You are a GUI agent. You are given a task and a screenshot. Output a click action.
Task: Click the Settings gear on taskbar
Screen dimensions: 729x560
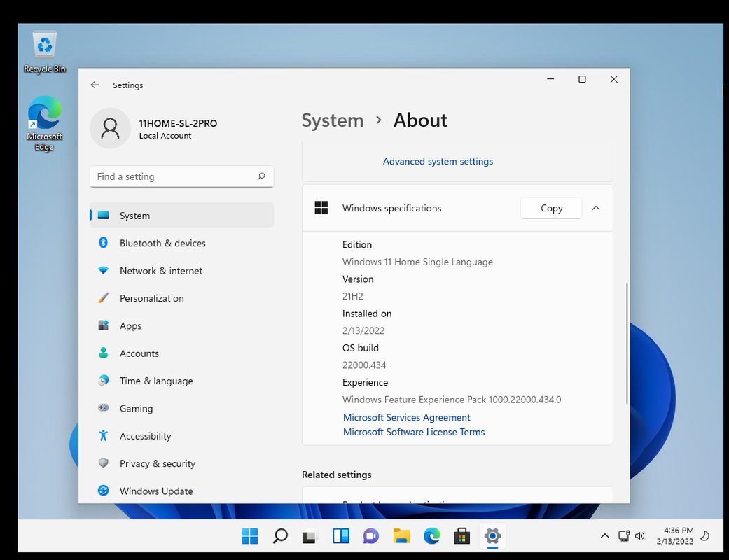492,535
